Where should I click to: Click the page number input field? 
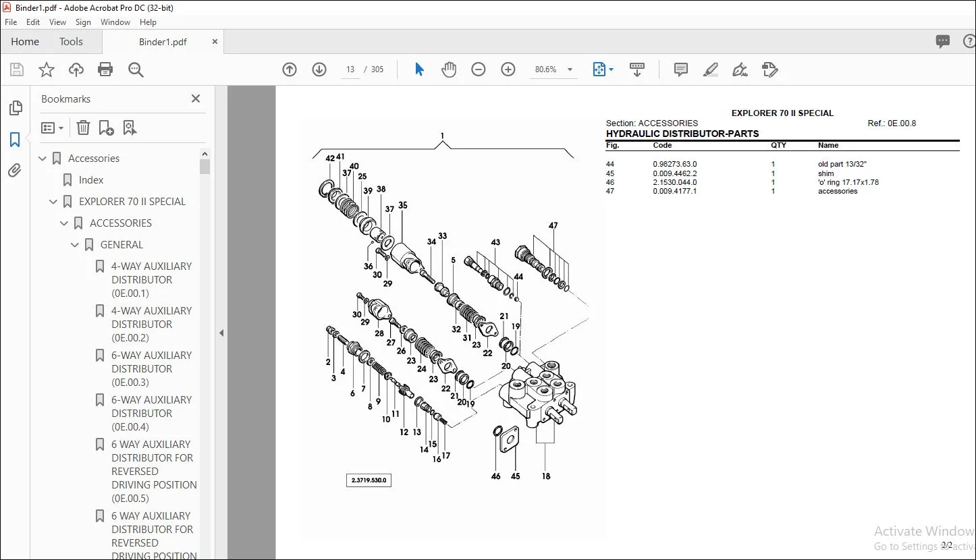click(x=350, y=69)
